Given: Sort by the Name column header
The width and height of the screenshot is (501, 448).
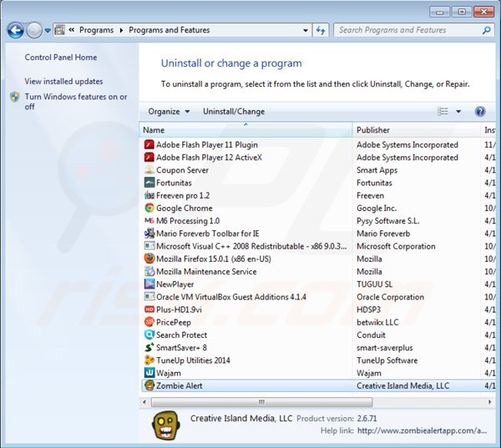Looking at the screenshot, I should pos(245,130).
